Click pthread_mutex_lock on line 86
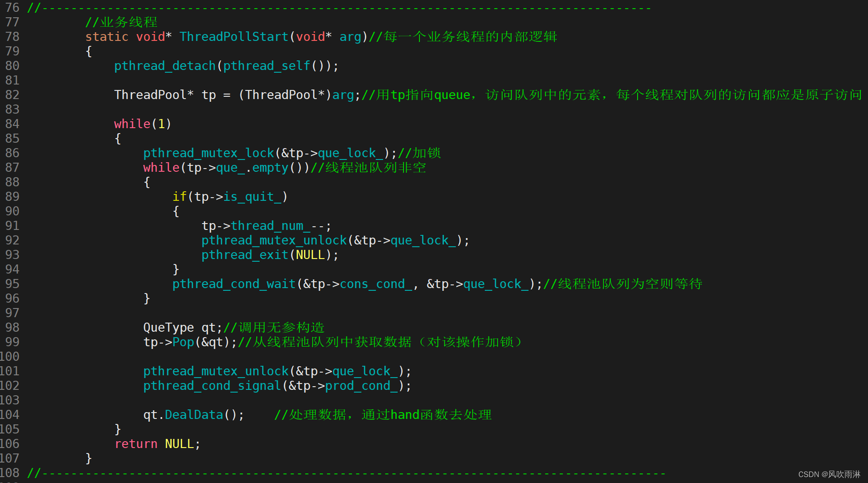868x483 pixels. (x=209, y=153)
